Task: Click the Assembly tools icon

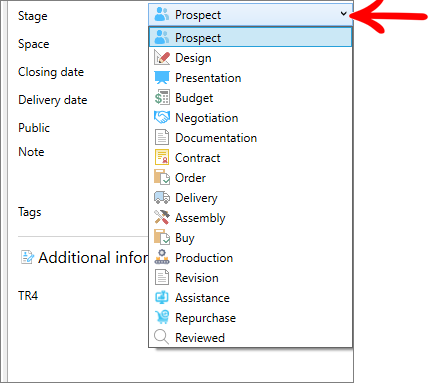Action: pos(162,218)
